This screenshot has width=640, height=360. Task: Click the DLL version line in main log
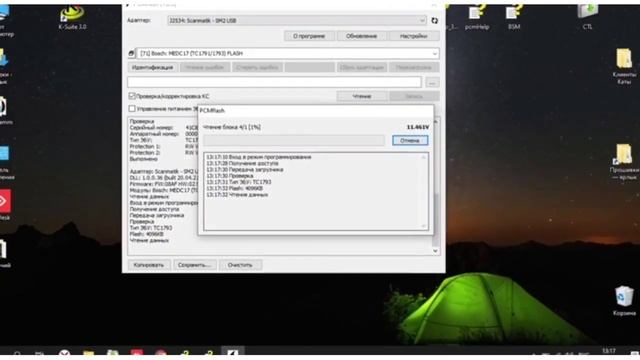click(163, 178)
